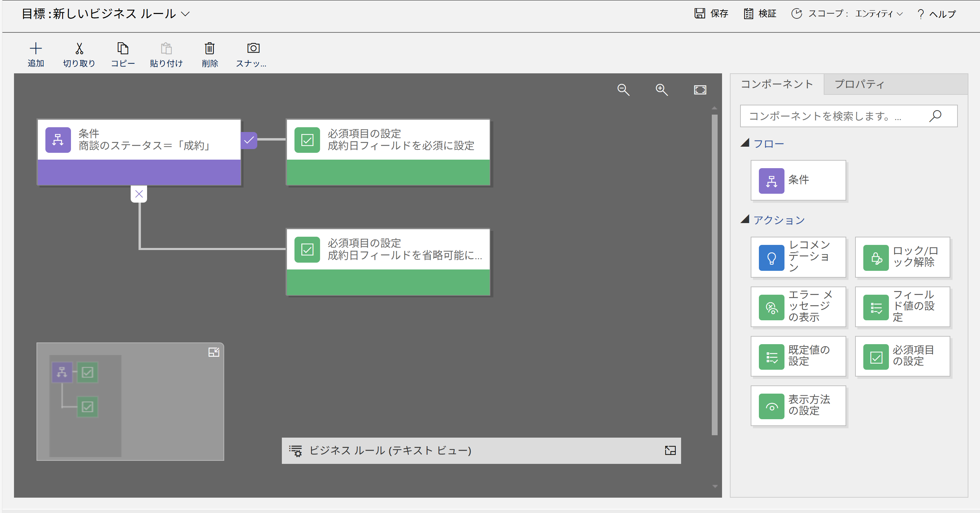Image resolution: width=980 pixels, height=513 pixels.
Task: Click the zoom out magnifier icon
Action: pyautogui.click(x=623, y=90)
